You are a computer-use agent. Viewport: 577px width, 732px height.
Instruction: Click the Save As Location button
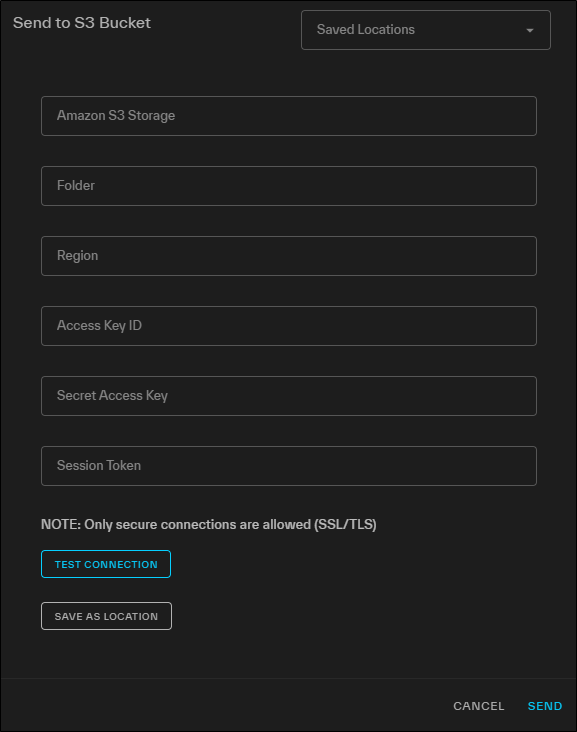[106, 616]
